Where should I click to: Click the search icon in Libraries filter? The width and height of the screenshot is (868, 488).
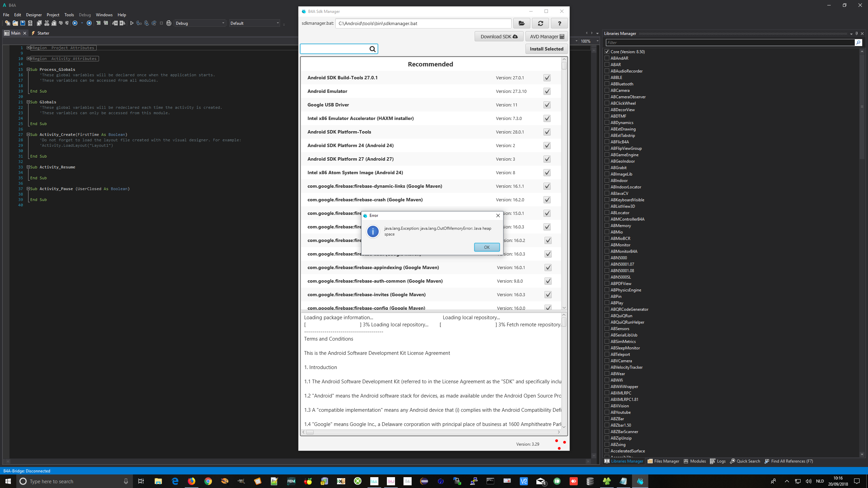[x=858, y=42]
